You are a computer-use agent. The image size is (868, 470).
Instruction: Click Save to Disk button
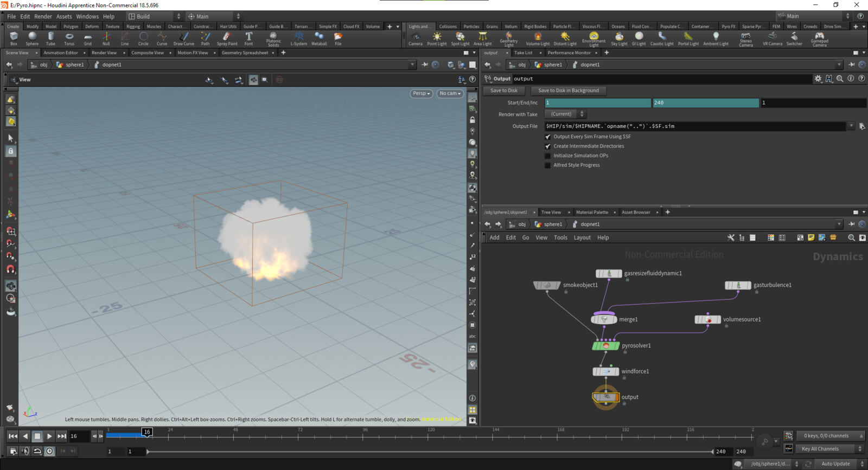point(504,91)
